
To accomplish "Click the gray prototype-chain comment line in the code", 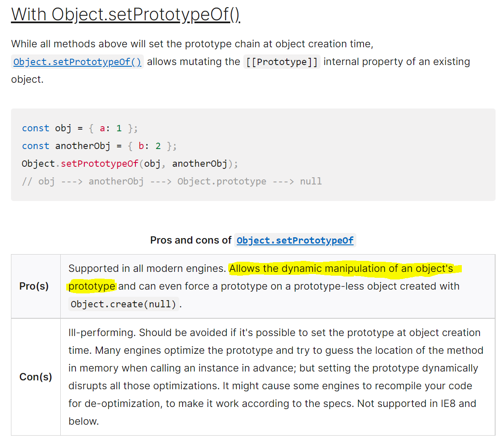I will tap(172, 182).
